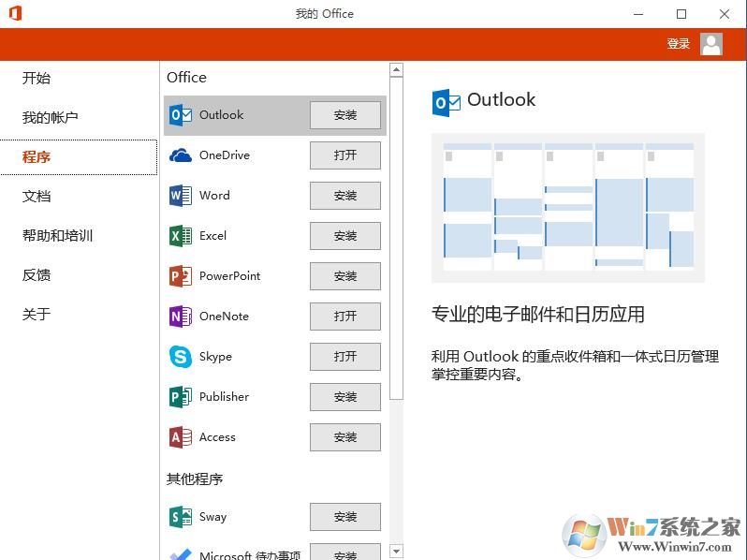Select the Access icon
Viewport: 747px width, 560px height.
(181, 437)
